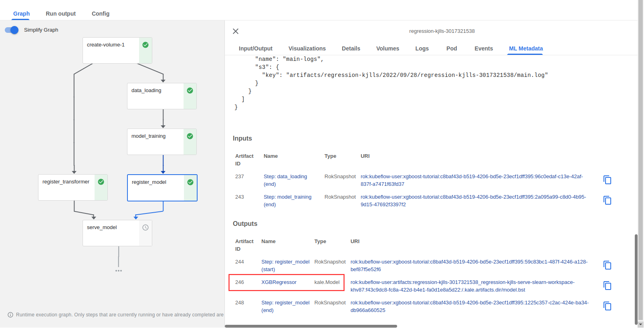Open the Run output tab
644x328 pixels.
[x=61, y=14]
